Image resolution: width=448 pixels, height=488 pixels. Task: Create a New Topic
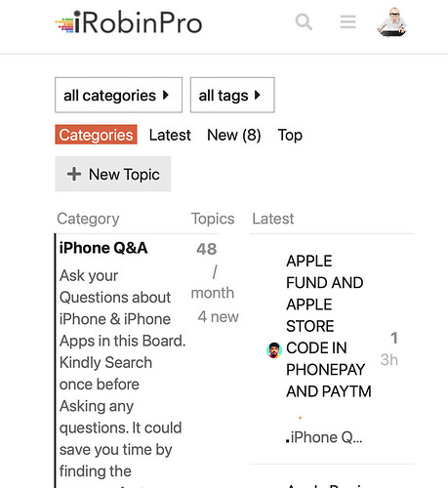(113, 174)
